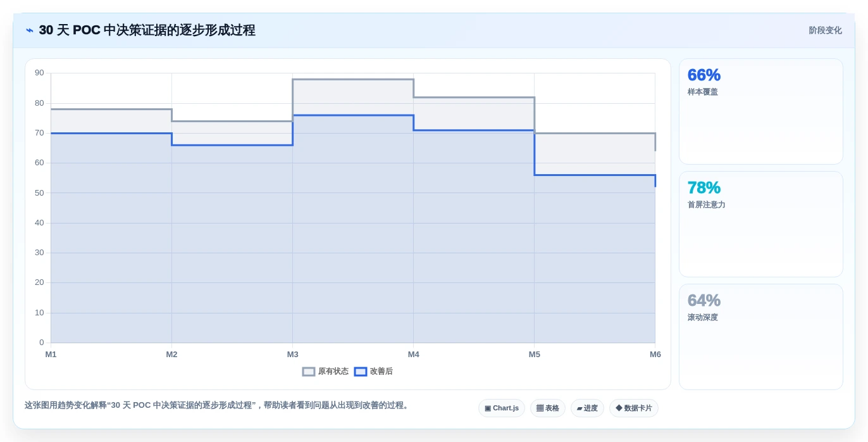Click the 70 y-axis value
The width and height of the screenshot is (868, 442).
point(39,133)
